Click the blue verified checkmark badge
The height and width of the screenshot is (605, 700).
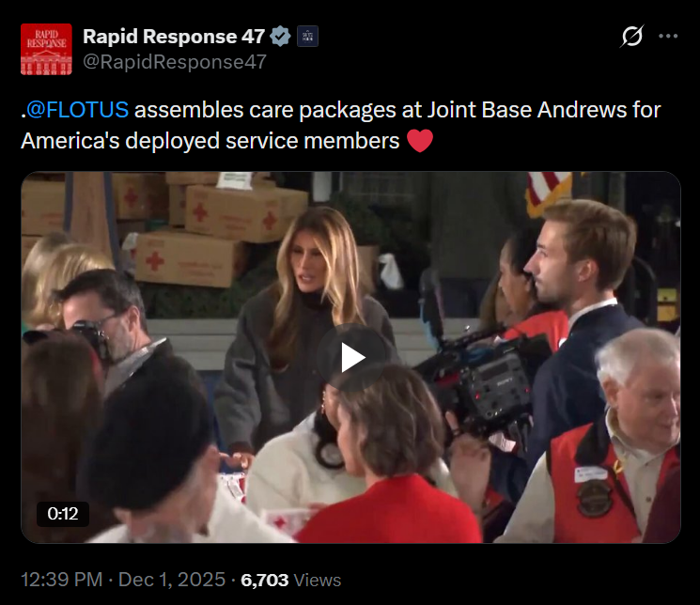click(280, 36)
